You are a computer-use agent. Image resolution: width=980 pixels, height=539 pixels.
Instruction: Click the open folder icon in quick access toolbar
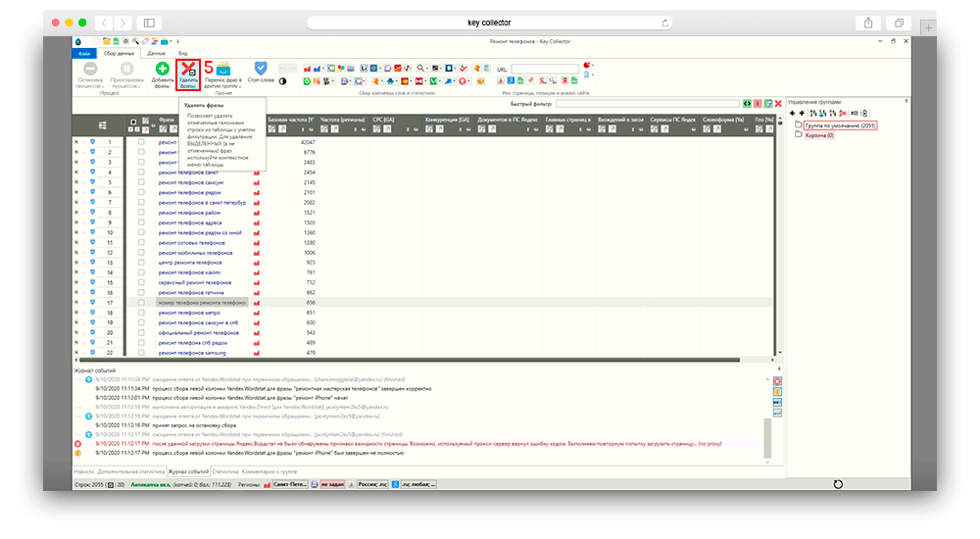click(x=106, y=41)
